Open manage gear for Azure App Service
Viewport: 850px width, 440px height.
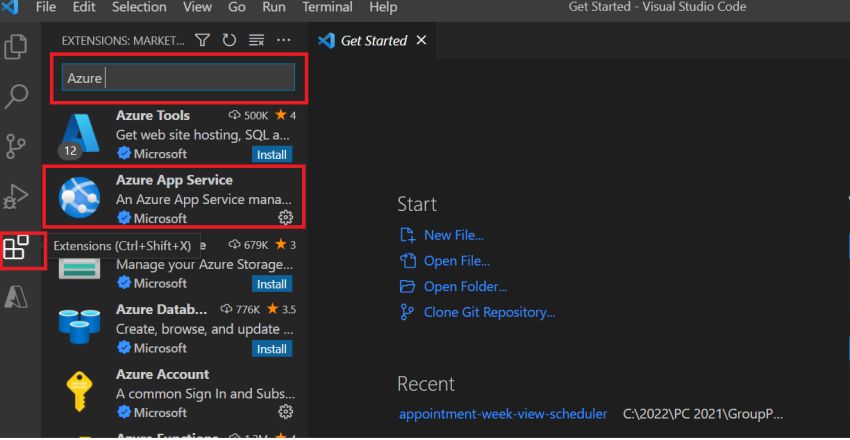[x=285, y=218]
